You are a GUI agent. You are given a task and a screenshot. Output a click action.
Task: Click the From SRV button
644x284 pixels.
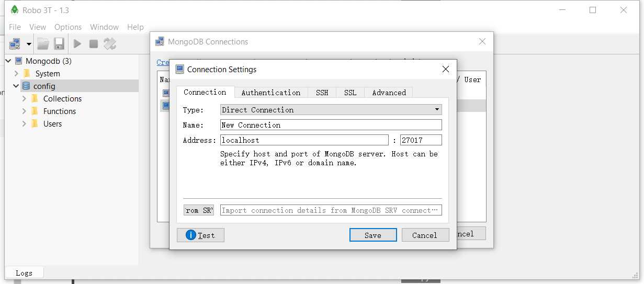[x=199, y=210]
